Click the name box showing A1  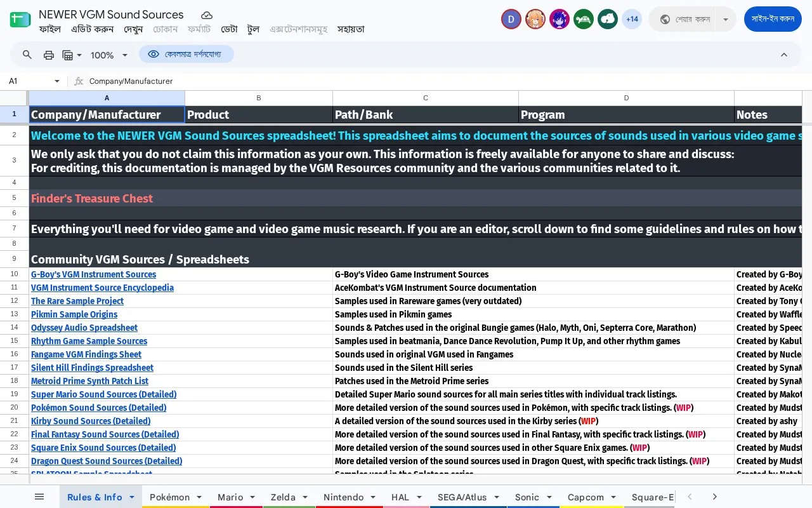coord(29,81)
